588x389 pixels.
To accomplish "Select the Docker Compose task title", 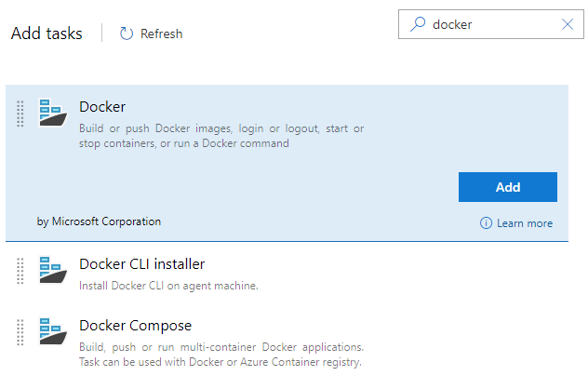I will [135, 325].
